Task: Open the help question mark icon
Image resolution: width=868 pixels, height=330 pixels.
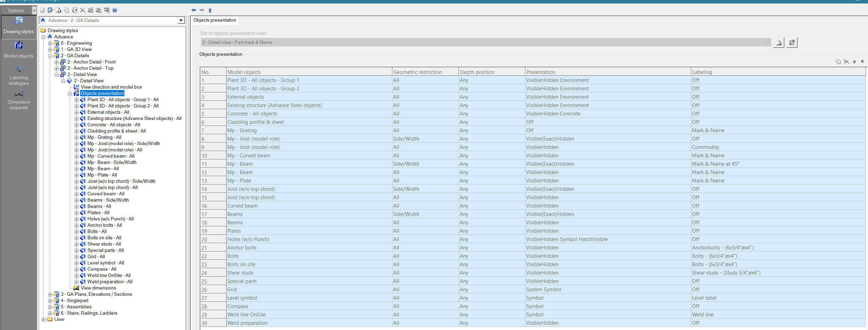Action: pos(115,10)
